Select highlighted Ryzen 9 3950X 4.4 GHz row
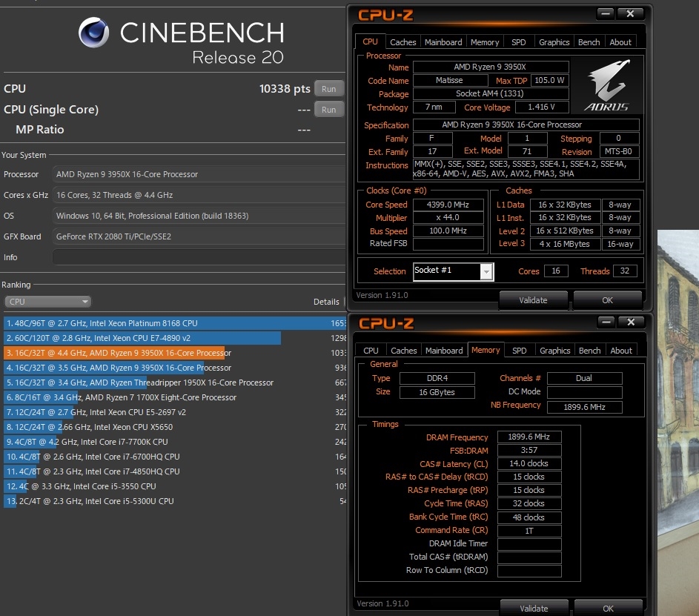 click(x=175, y=353)
